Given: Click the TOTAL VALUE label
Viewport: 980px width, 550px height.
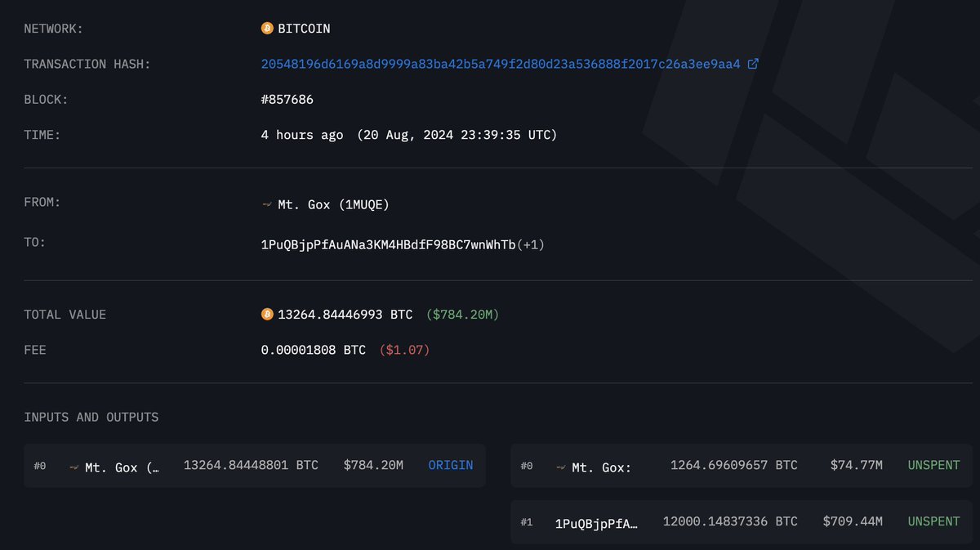Looking at the screenshot, I should [x=65, y=315].
